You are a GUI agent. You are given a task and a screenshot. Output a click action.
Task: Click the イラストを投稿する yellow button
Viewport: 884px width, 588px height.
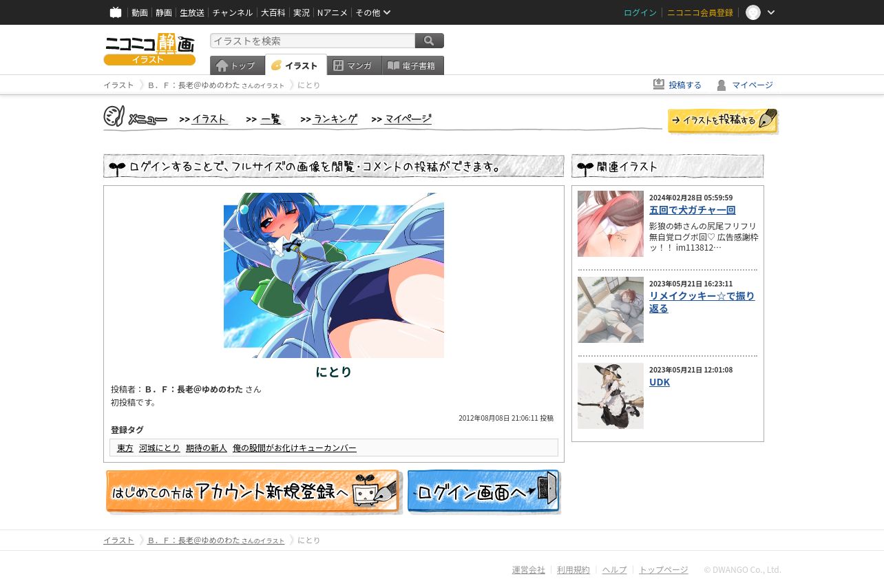[x=723, y=120]
